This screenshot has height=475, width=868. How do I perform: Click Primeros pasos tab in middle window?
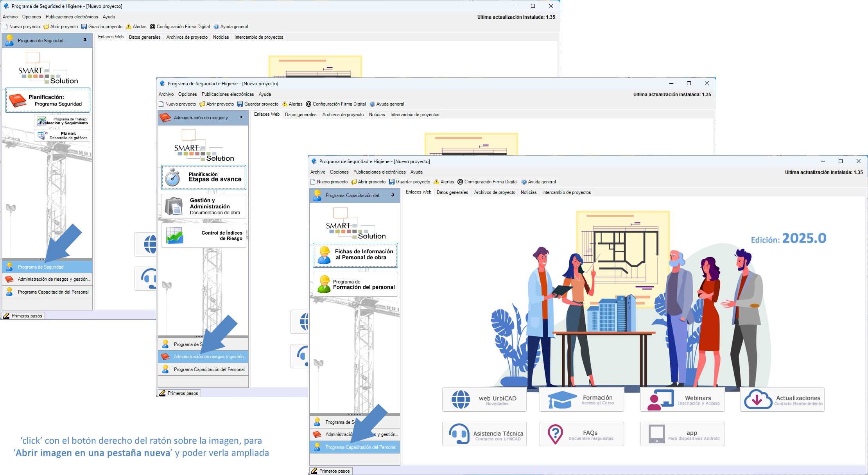[x=179, y=393]
